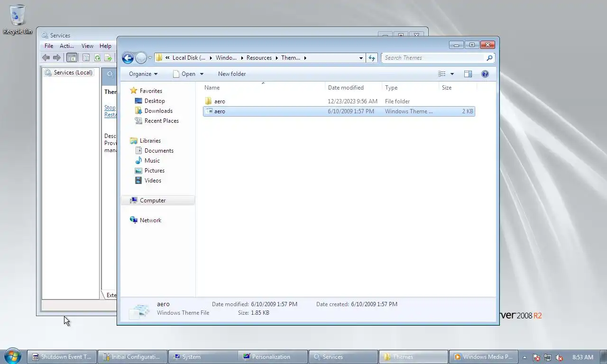Open the Videos library
607x364 pixels.
(x=153, y=181)
